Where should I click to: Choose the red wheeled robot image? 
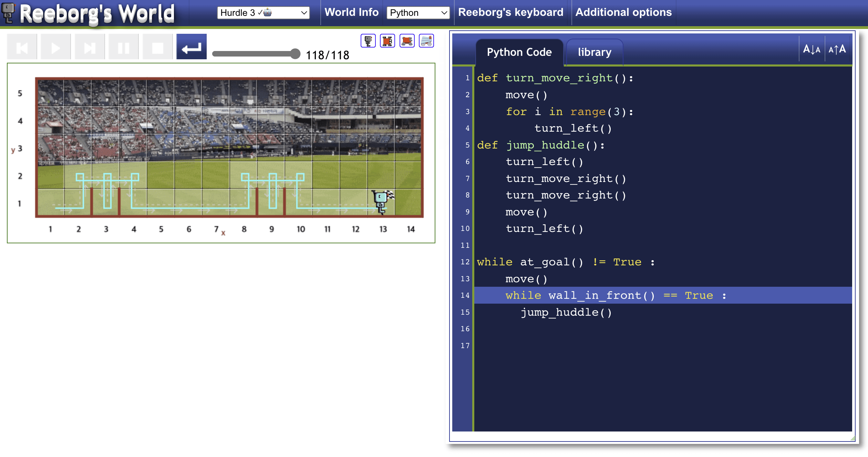coord(407,41)
